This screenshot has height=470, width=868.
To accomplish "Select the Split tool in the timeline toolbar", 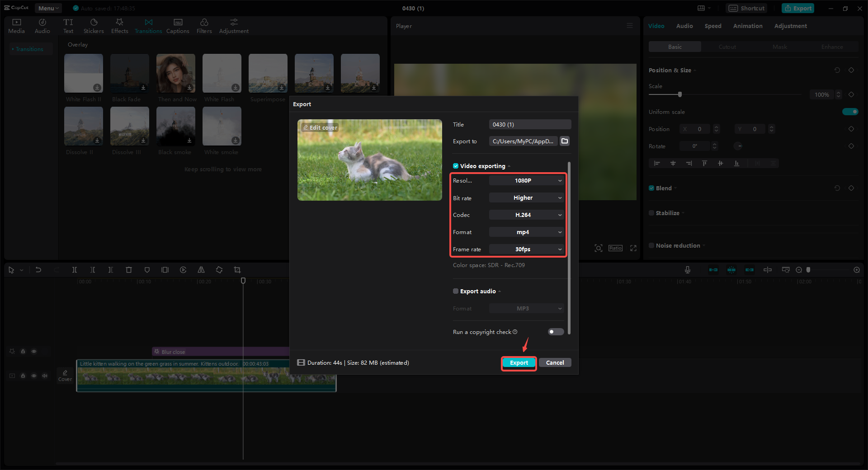I will point(75,270).
